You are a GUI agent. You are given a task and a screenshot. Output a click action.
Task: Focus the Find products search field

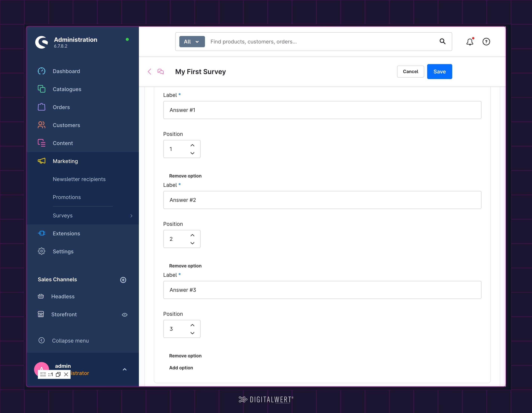[x=322, y=42]
